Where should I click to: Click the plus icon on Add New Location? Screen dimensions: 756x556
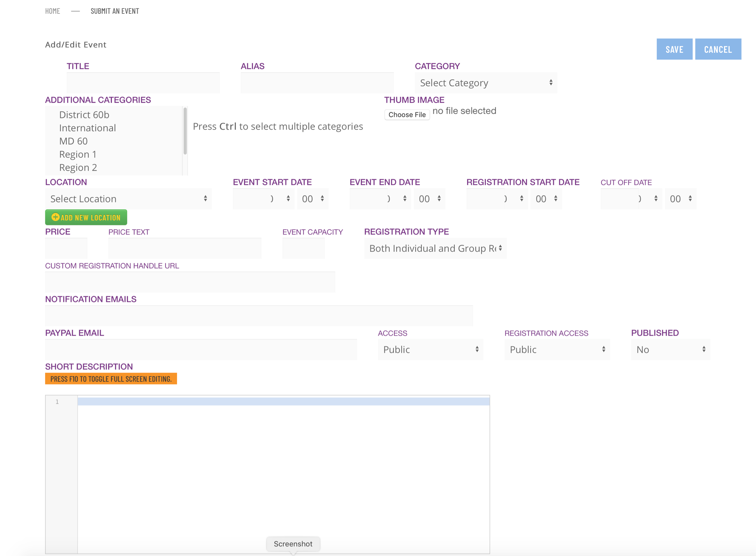point(55,217)
